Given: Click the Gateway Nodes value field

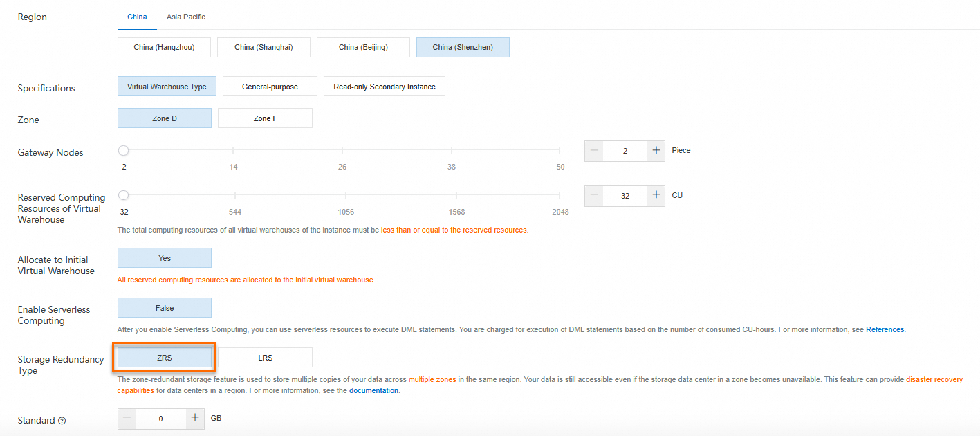Looking at the screenshot, I should pos(625,151).
